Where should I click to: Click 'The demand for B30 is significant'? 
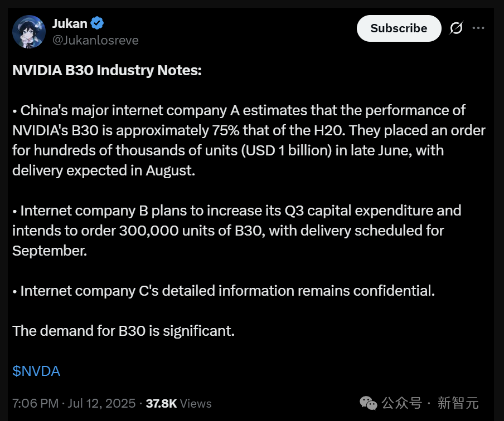(x=123, y=331)
